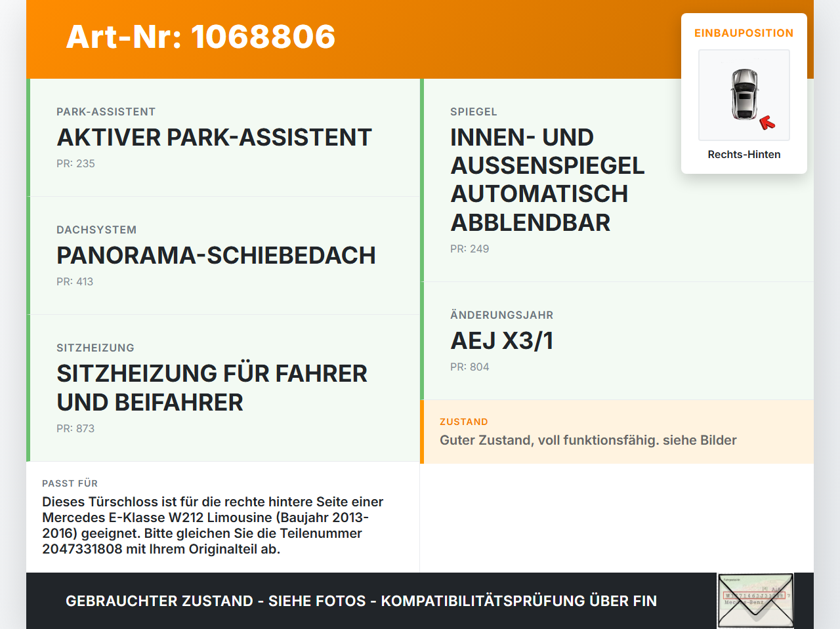Click the Passt für compatibility description text

click(x=213, y=525)
